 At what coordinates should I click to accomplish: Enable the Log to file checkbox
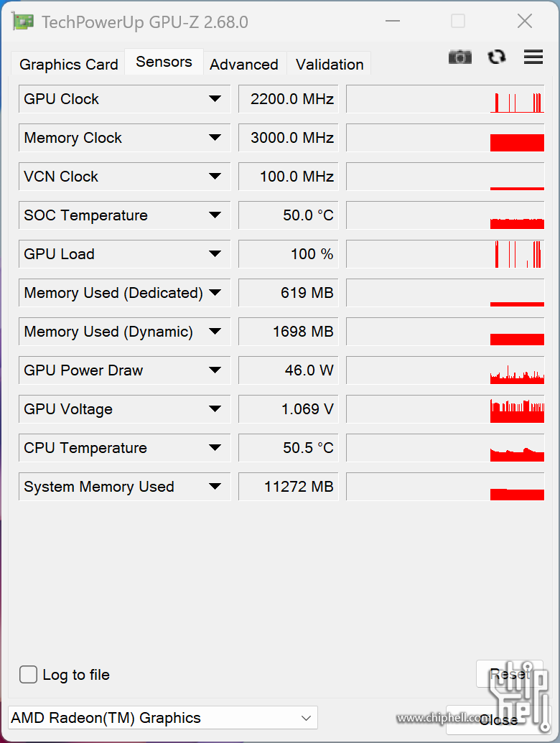click(x=29, y=675)
